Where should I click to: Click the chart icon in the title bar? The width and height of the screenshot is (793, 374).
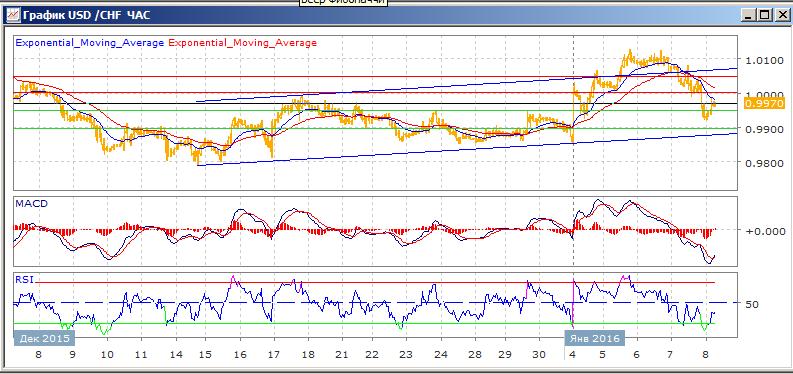pos(13,15)
